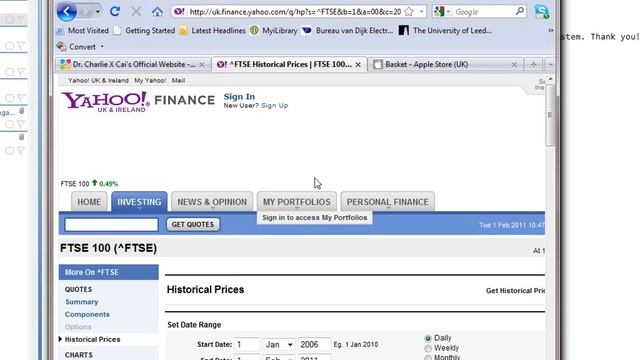Image resolution: width=640 pixels, height=360 pixels.
Task: Open Bureau van Dijk bookmark
Action: tap(348, 31)
